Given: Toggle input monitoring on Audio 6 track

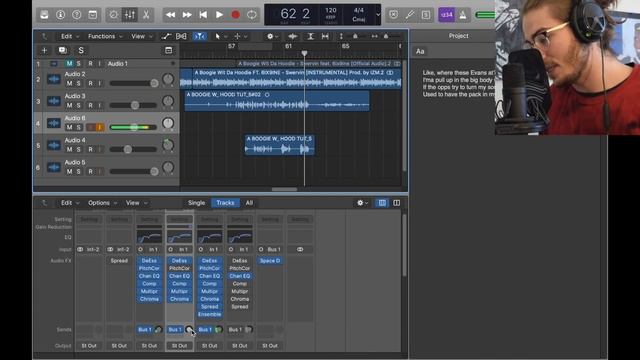Looking at the screenshot, I should point(99,127).
